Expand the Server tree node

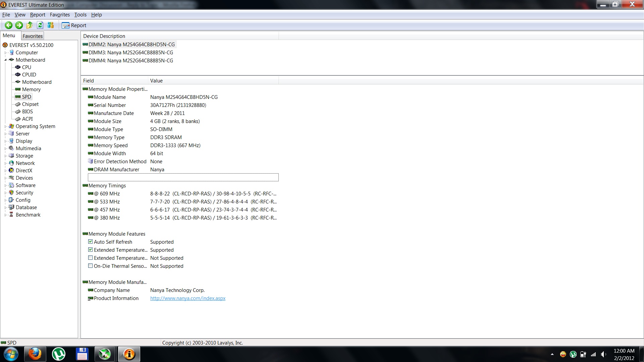(x=5, y=134)
